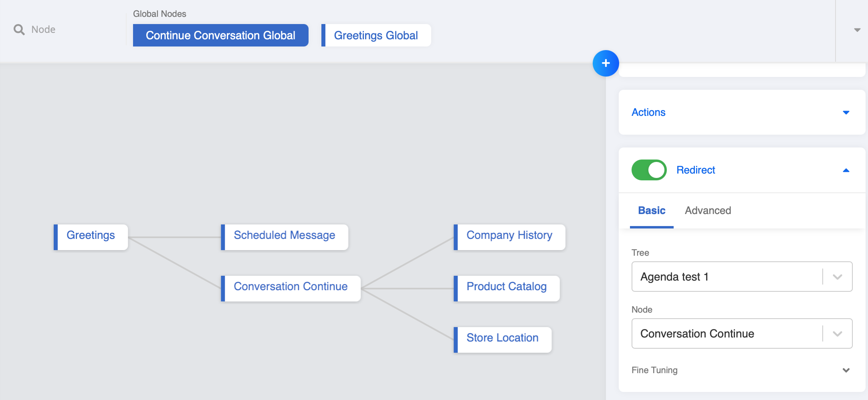This screenshot has width=868, height=400.
Task: Click the blue plus add button
Action: click(606, 63)
